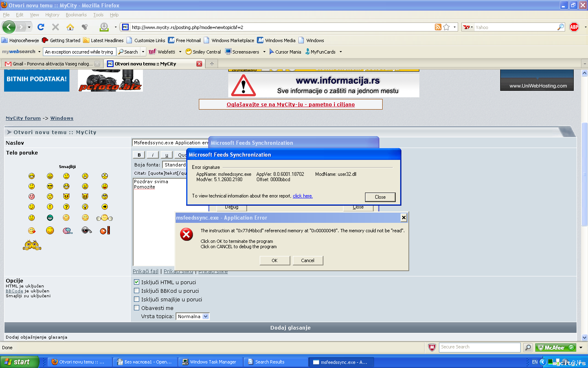Screen dimensions: 588x368
Task: Click the McAfee Secure Search input field
Action: [479, 347]
